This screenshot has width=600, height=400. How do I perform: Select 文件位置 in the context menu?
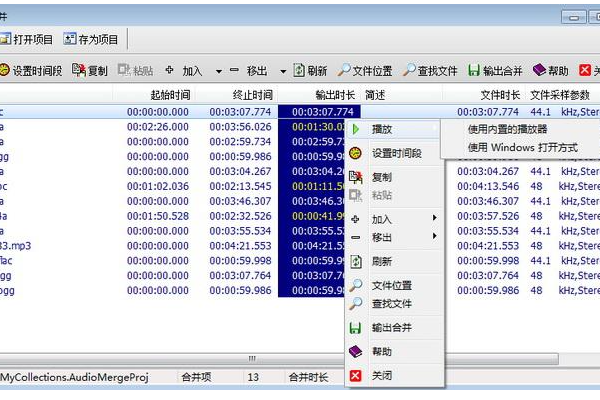coord(392,285)
